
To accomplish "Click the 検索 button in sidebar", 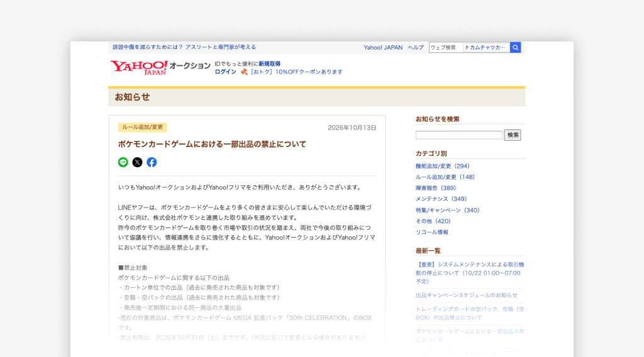I will click(513, 135).
